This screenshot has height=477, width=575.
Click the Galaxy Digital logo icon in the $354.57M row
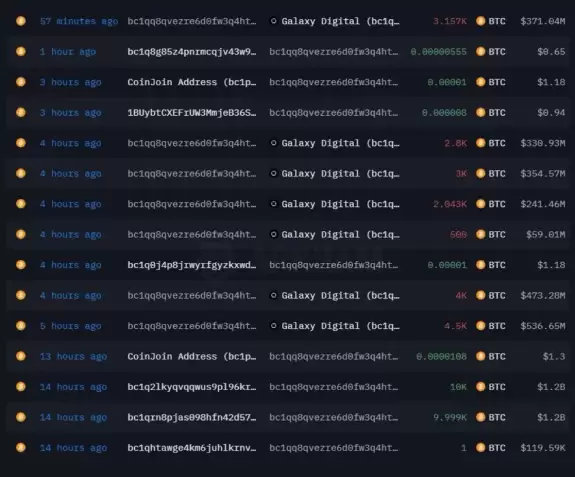(274, 173)
